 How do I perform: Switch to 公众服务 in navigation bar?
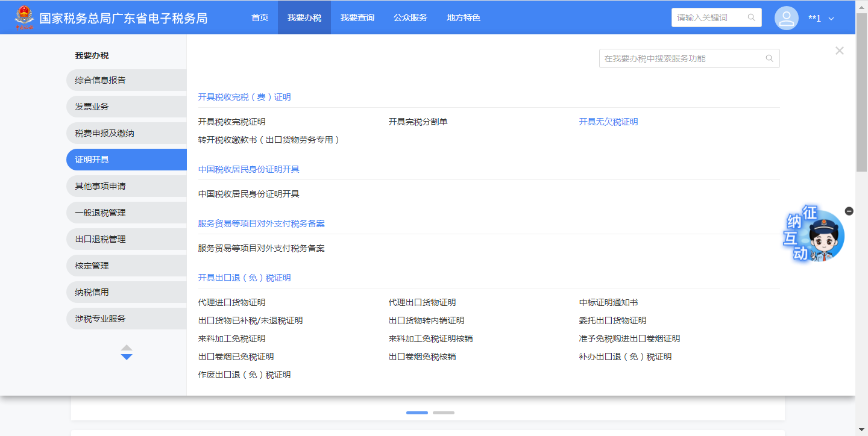click(x=410, y=17)
